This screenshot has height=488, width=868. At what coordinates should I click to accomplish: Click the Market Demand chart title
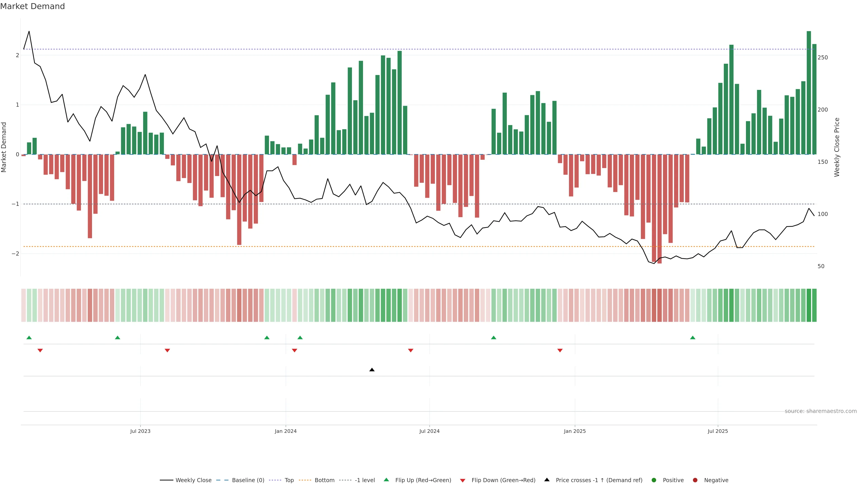[32, 6]
